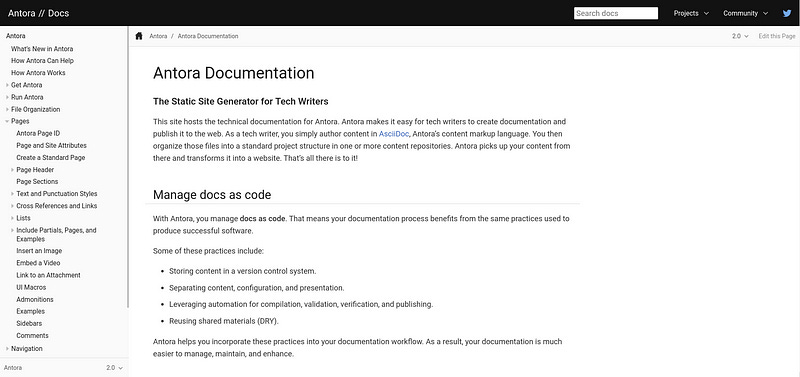Open the Antora 2.0 version selector at sidebar bottom
The image size is (800, 377).
point(115,367)
